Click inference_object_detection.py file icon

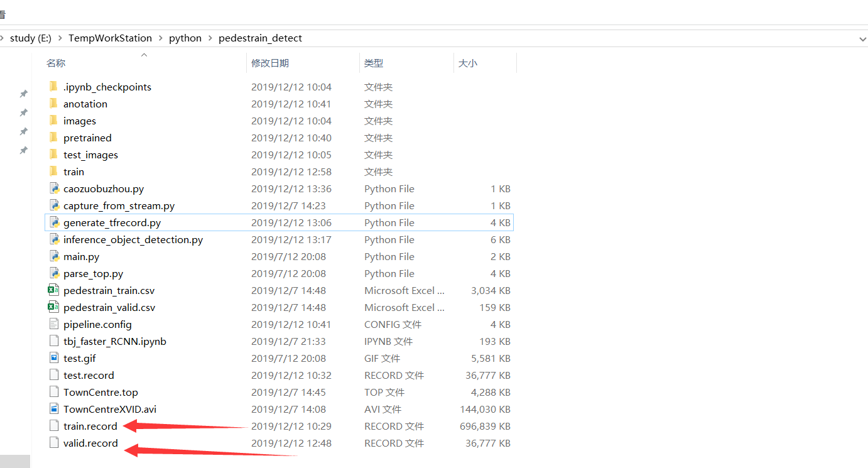[x=53, y=239]
